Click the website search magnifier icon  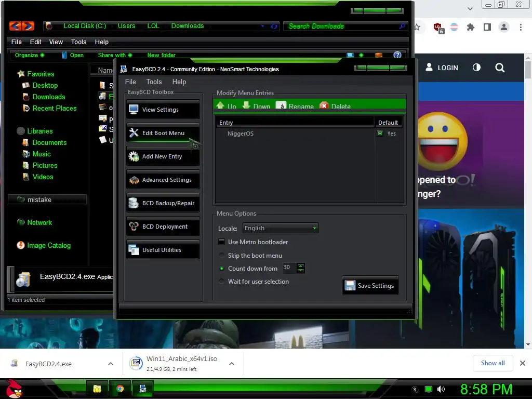tap(500, 68)
